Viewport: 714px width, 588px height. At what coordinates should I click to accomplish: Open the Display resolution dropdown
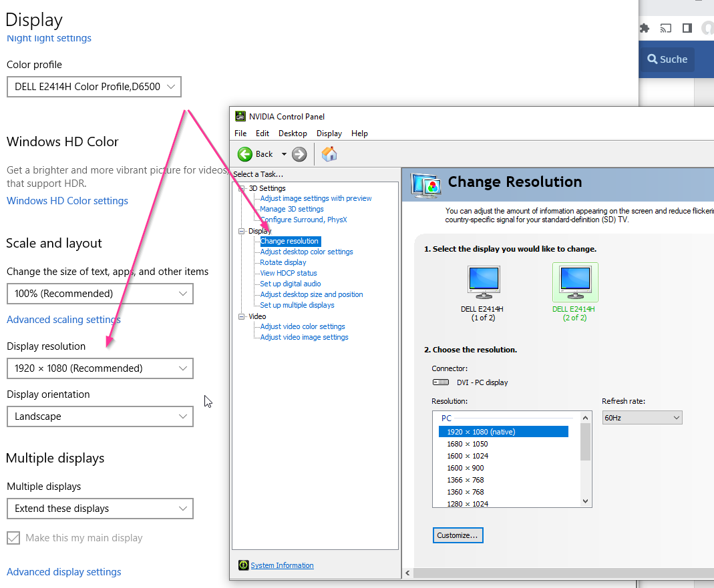(x=100, y=368)
